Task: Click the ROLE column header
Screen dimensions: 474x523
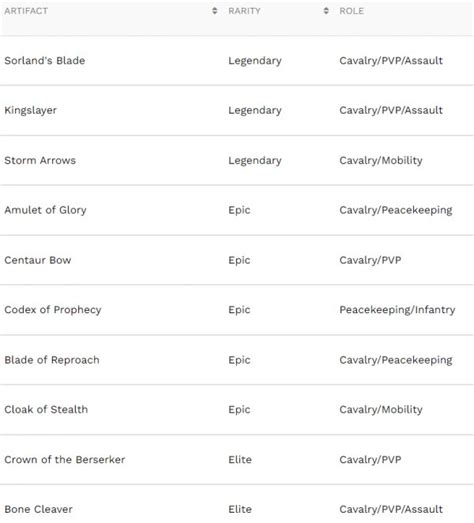Action: [352, 11]
